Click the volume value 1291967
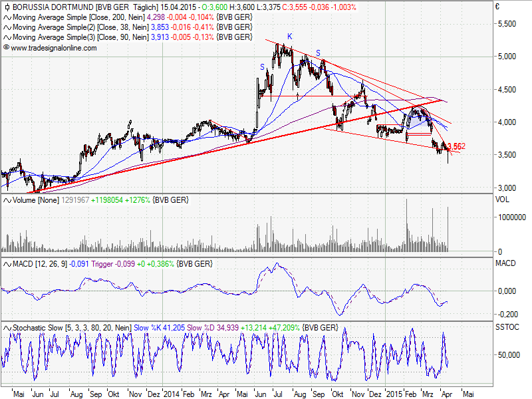The height and width of the screenshot is (399, 532). (x=75, y=200)
